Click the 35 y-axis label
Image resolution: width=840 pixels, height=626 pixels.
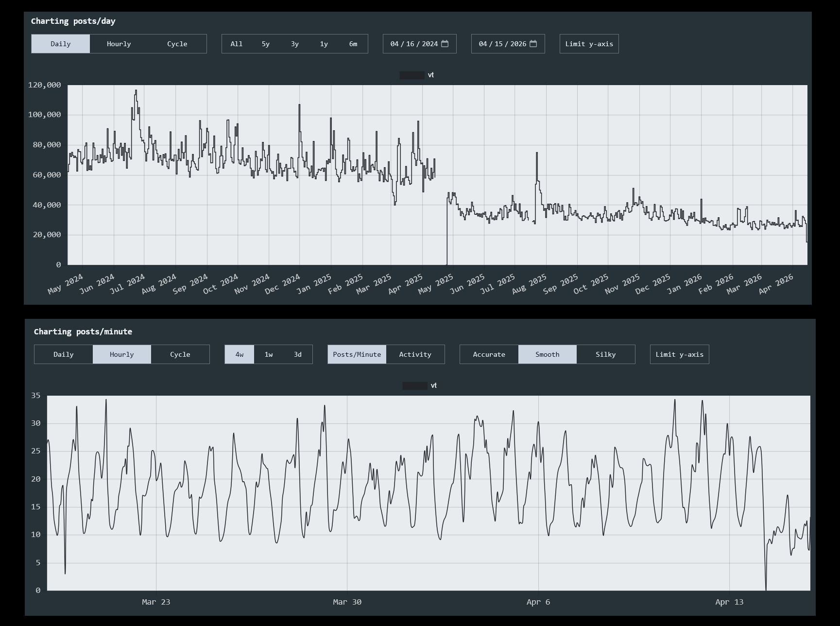point(36,396)
